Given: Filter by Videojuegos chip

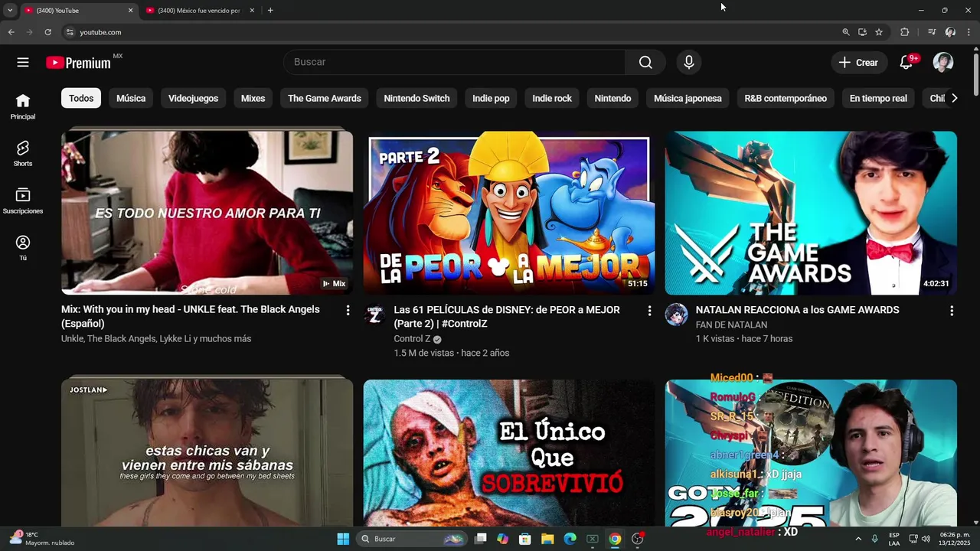Looking at the screenshot, I should click(193, 98).
